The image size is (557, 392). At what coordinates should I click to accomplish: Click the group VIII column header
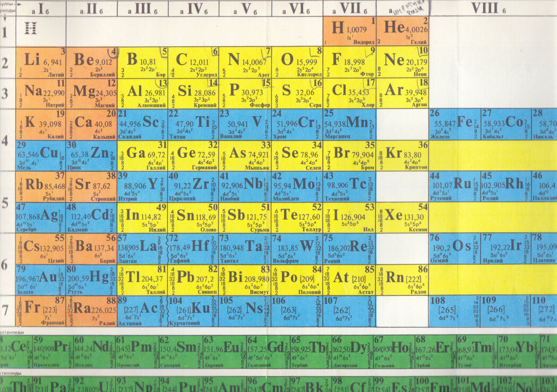coord(493,8)
